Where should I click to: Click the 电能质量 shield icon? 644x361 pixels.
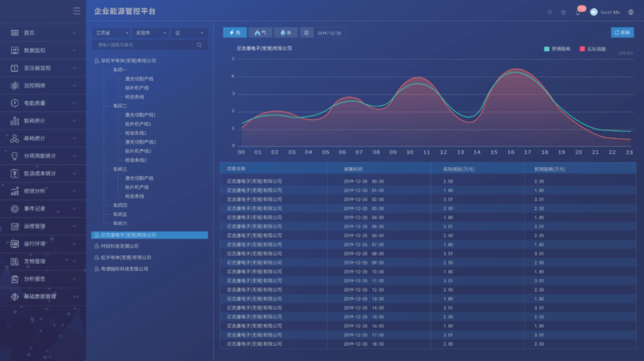click(x=14, y=103)
